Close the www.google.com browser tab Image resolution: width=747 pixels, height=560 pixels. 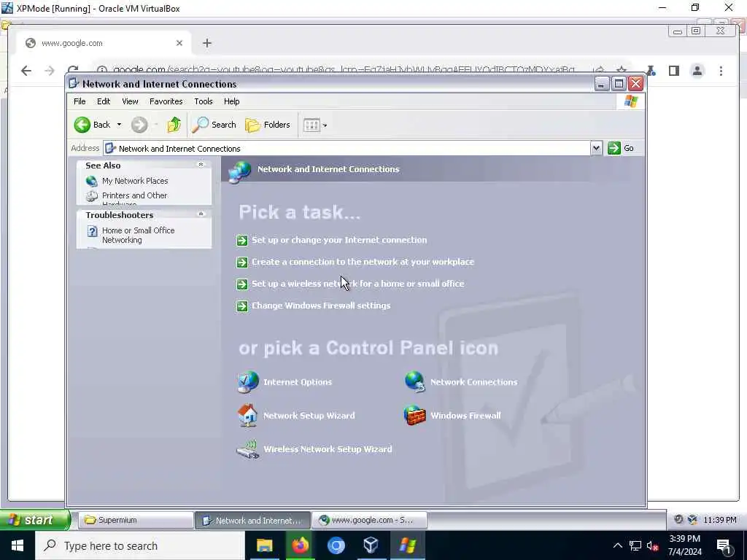(179, 43)
